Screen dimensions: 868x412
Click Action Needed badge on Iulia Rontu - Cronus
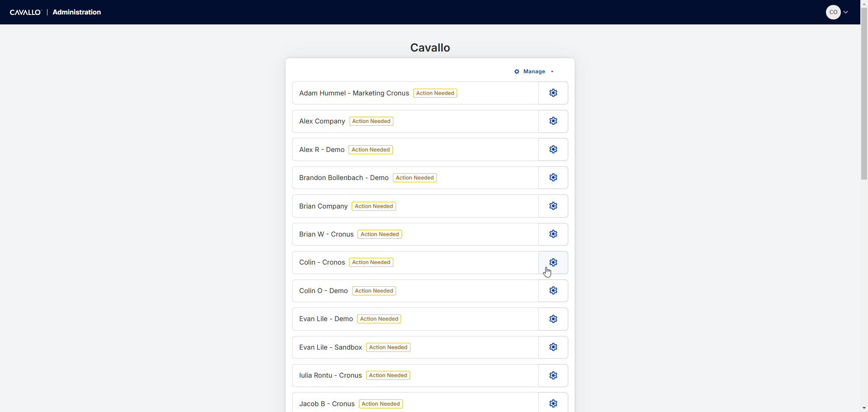[x=388, y=375]
